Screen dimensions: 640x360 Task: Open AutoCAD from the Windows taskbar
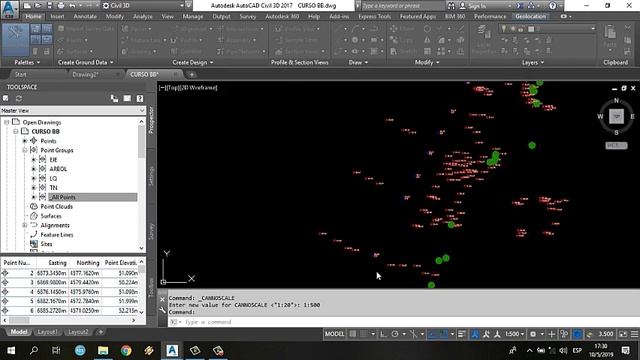tap(172, 350)
